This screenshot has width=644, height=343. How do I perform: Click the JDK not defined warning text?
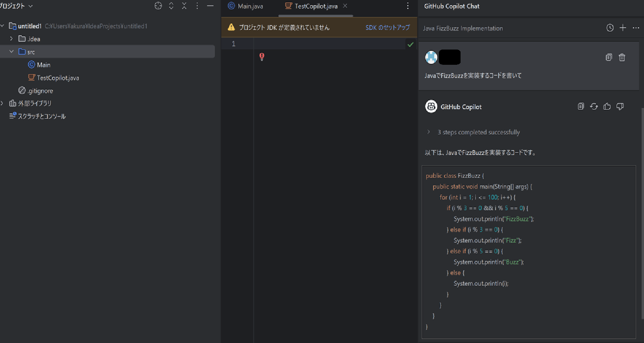point(284,27)
